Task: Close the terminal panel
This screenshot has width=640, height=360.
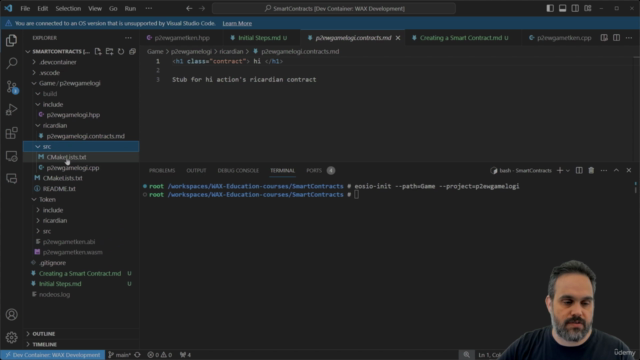Action: (x=629, y=170)
